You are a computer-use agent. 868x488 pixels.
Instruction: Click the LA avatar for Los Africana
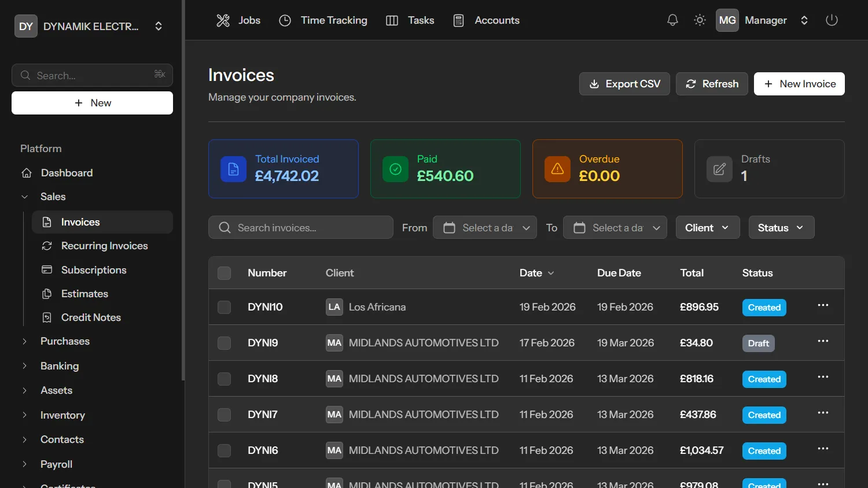[x=334, y=307]
